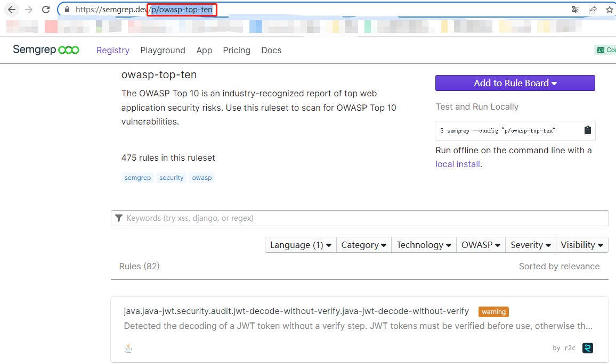The image size is (616, 364).
Task: Click the security tag
Action: pyautogui.click(x=171, y=178)
